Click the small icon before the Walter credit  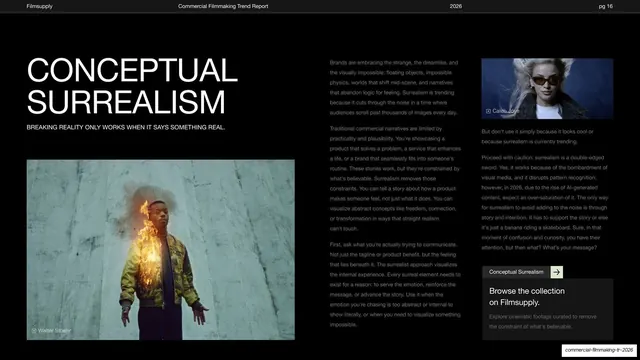click(34, 331)
